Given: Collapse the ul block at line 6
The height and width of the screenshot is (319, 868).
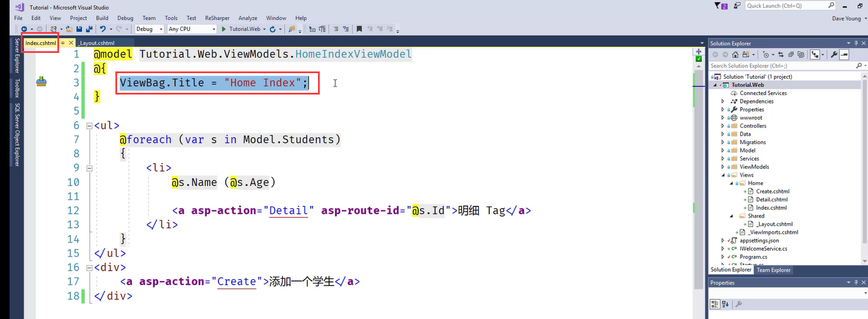Looking at the screenshot, I should 89,125.
